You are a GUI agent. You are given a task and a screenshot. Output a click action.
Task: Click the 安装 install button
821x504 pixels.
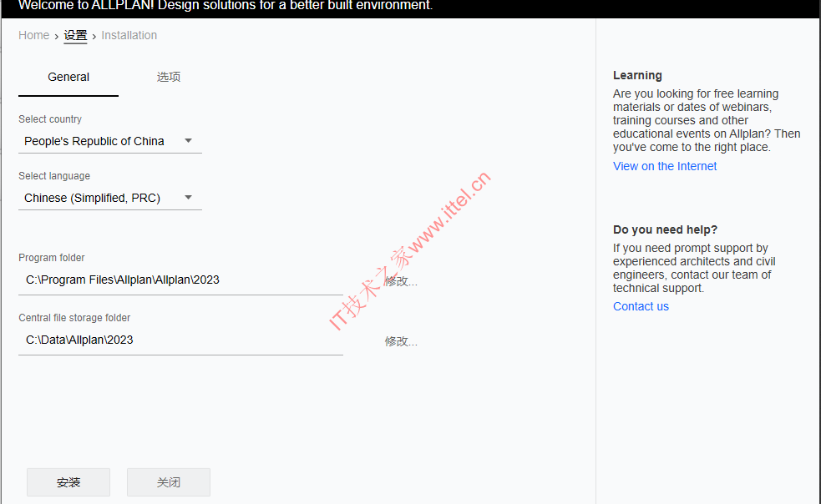[68, 482]
